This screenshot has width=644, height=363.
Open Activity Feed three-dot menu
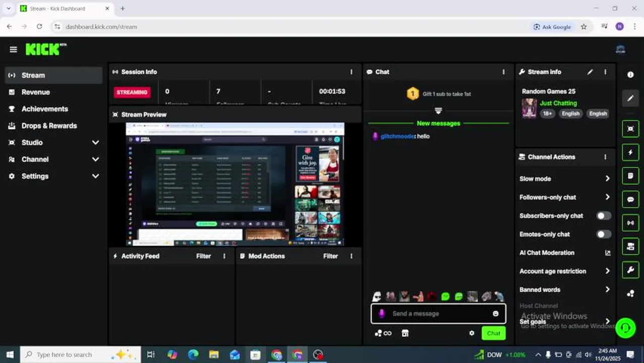click(224, 256)
